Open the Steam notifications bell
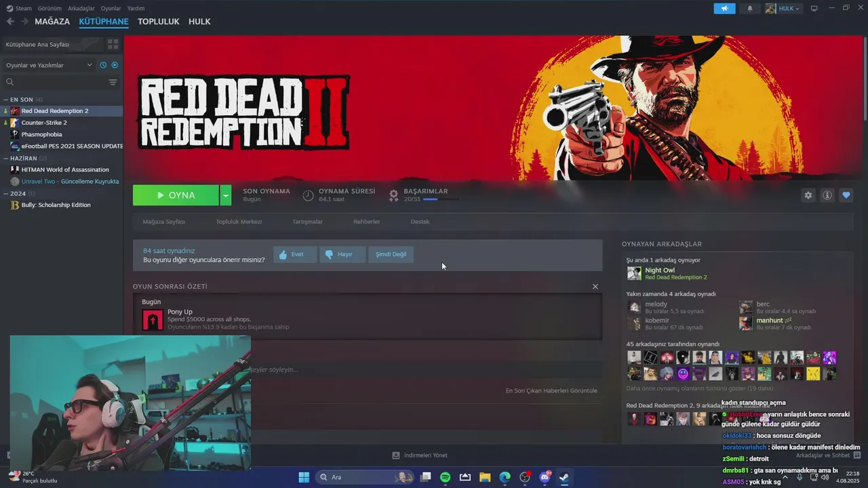The image size is (868, 488). [750, 8]
